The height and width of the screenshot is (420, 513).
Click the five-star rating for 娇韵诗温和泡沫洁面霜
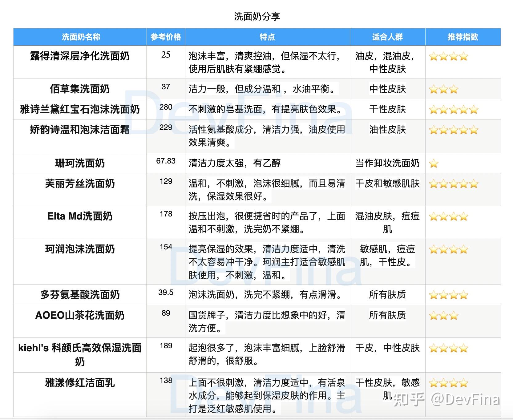[x=454, y=130]
